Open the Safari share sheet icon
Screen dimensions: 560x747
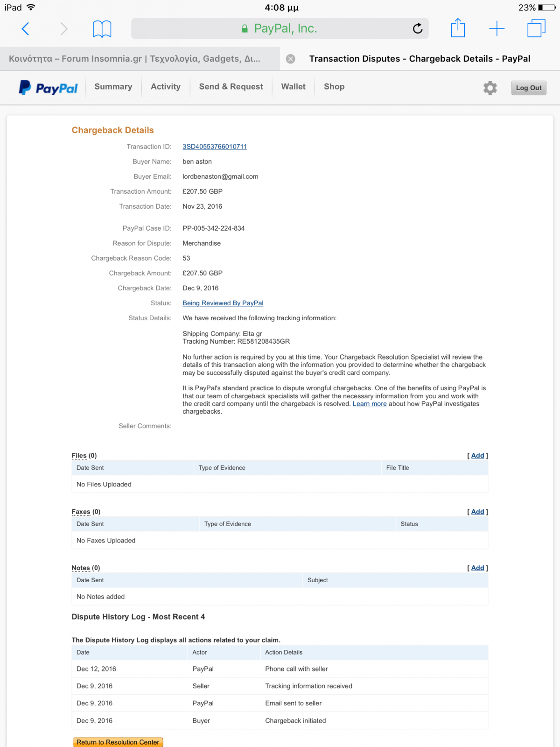tap(458, 28)
